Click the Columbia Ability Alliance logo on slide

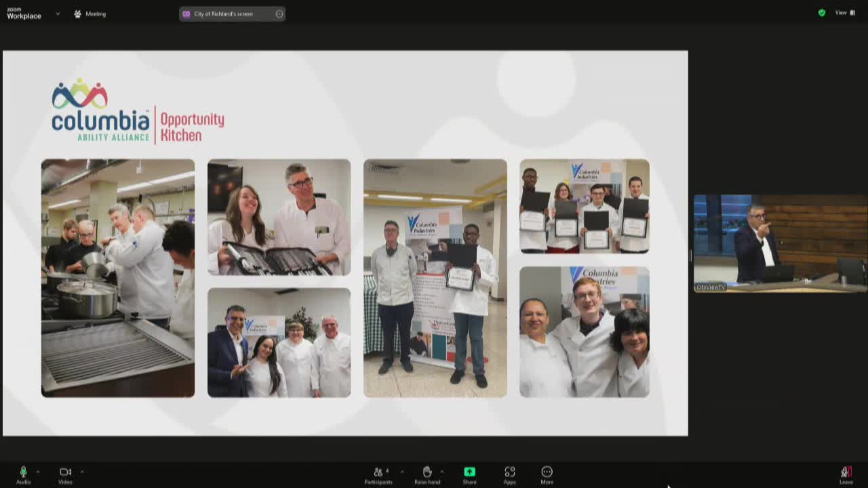(100, 110)
